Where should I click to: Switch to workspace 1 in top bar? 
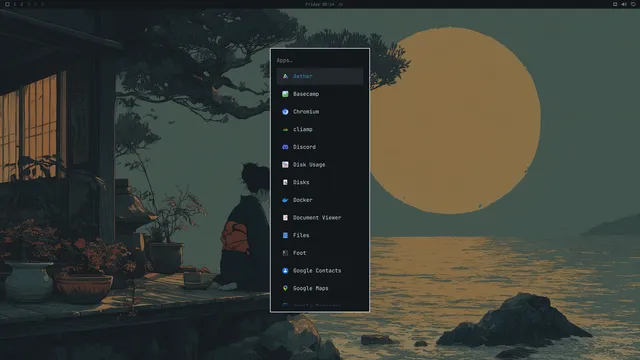(15, 4)
